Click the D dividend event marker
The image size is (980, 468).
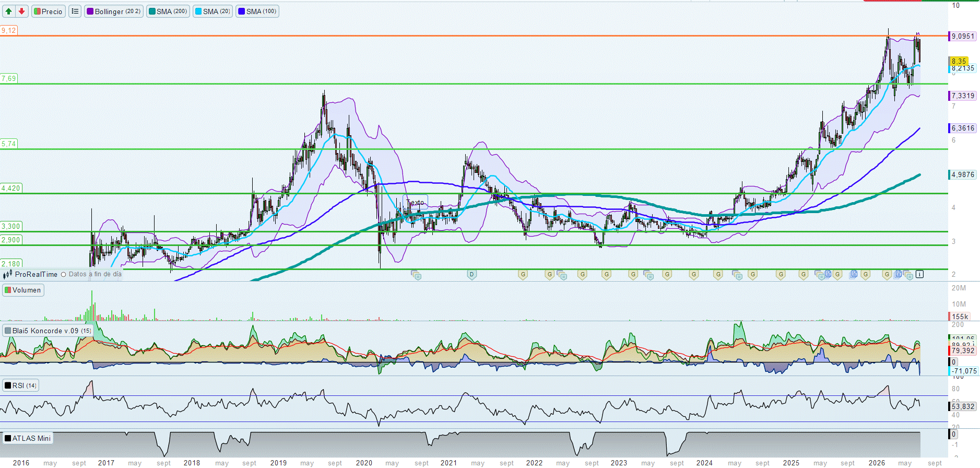pyautogui.click(x=471, y=274)
